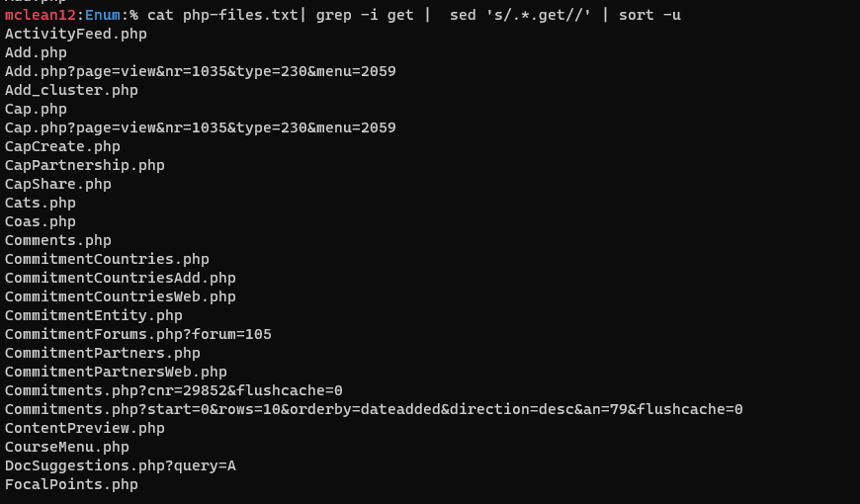The width and height of the screenshot is (860, 504).
Task: Select the CapShare.php filename
Action: pos(58,185)
